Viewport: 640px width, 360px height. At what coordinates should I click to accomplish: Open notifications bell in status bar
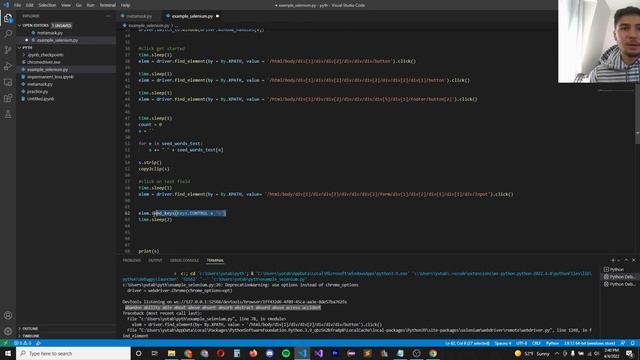click(x=633, y=343)
